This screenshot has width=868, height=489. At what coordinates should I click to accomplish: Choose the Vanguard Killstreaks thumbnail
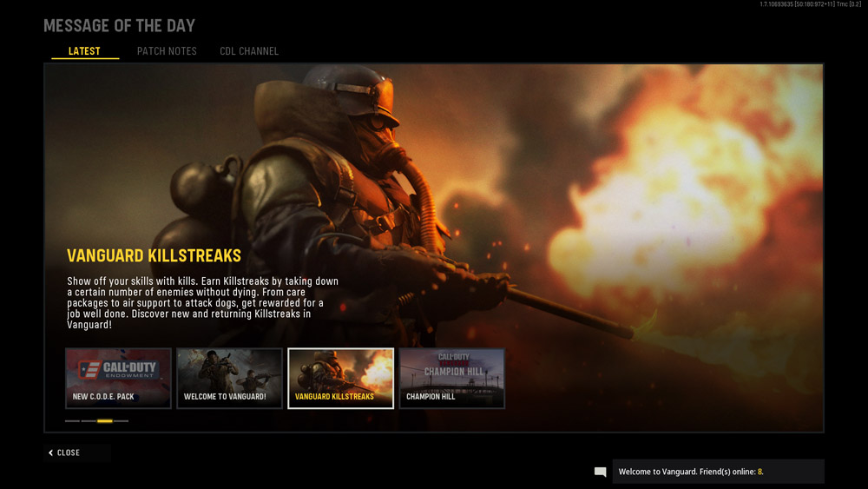tap(340, 378)
